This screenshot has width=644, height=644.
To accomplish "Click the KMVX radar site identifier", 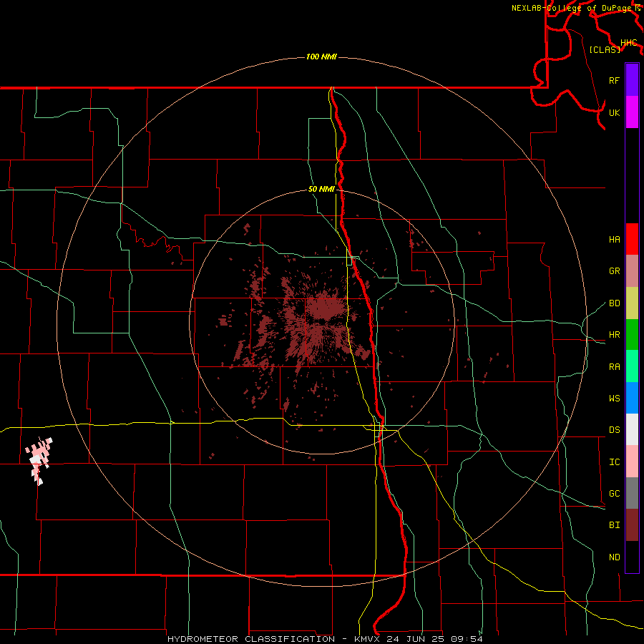I will pyautogui.click(x=368, y=639).
